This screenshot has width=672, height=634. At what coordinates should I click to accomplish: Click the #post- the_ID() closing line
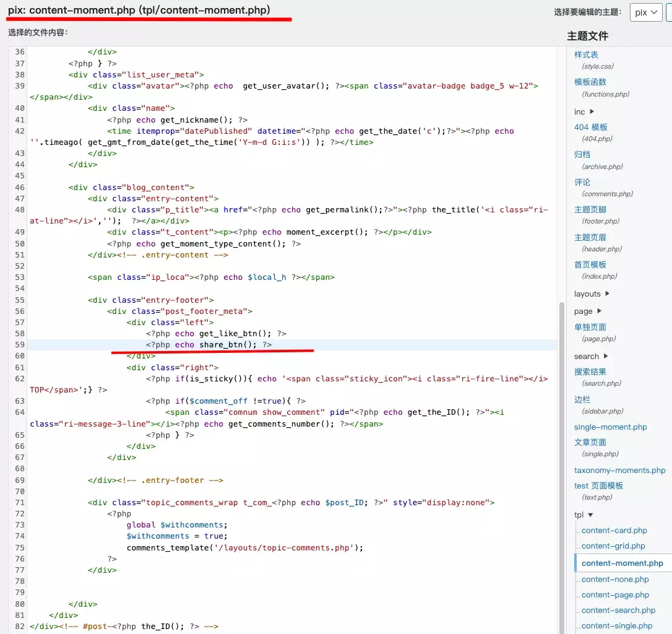click(x=124, y=627)
